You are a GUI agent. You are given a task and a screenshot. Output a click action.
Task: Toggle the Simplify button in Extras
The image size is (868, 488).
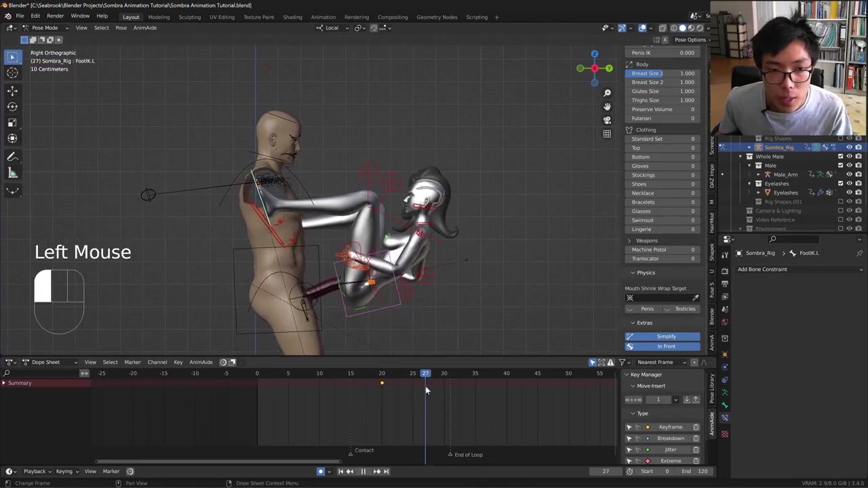(666, 336)
